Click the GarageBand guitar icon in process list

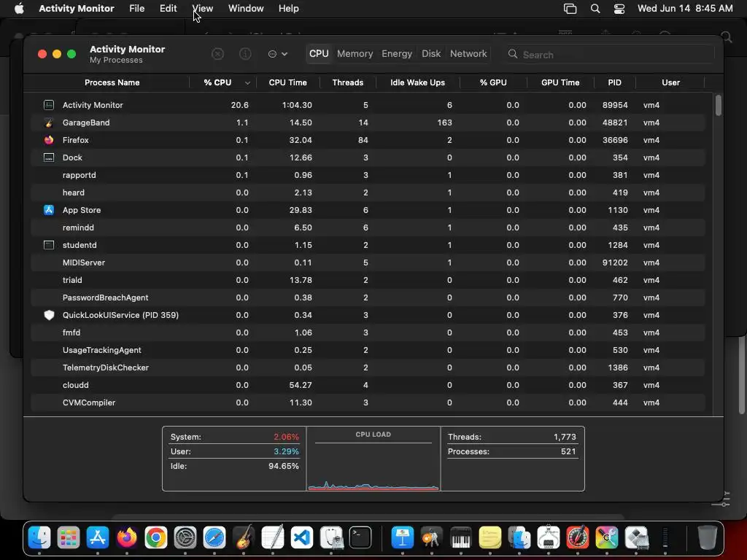coord(49,122)
